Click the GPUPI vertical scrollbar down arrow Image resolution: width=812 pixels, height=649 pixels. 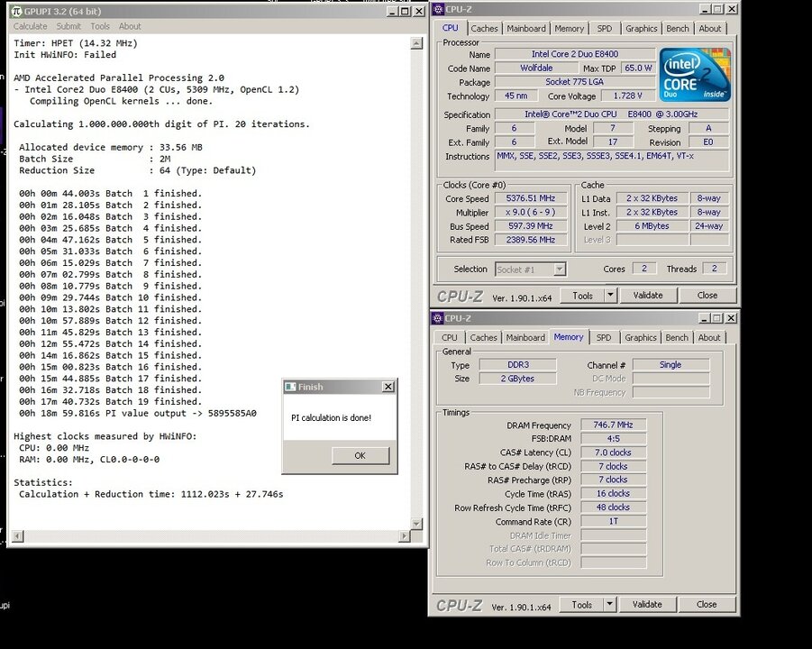pyautogui.click(x=416, y=524)
